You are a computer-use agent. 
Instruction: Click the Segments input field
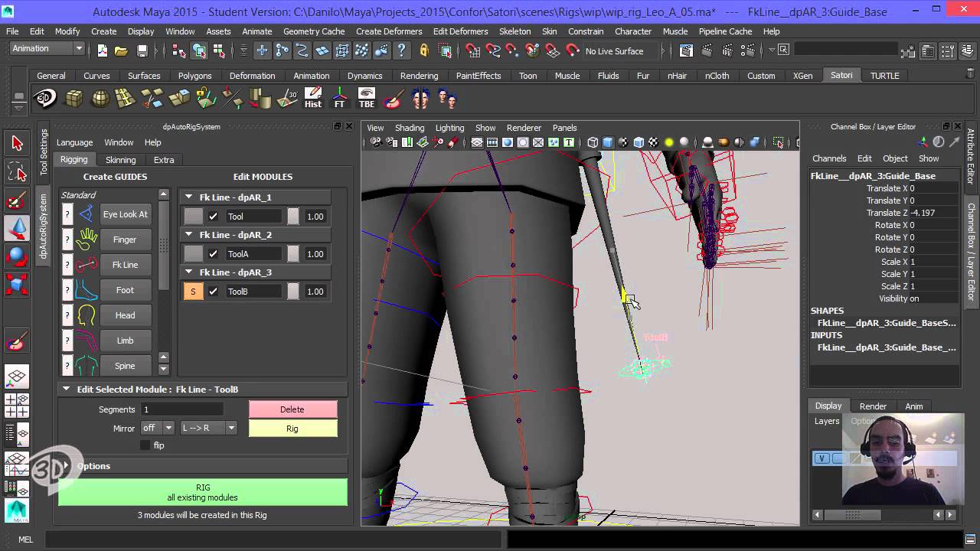pos(181,409)
